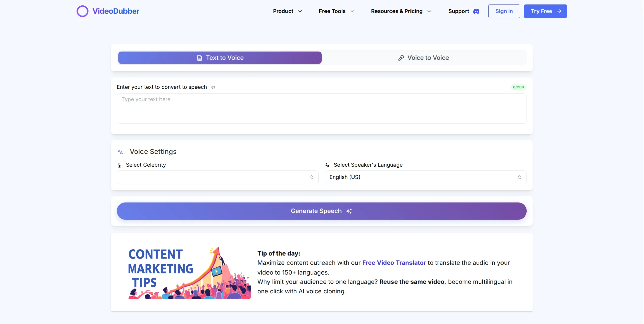The height and width of the screenshot is (324, 644).
Task: Click the translate icon near Select Speaker's Language
Action: click(327, 165)
